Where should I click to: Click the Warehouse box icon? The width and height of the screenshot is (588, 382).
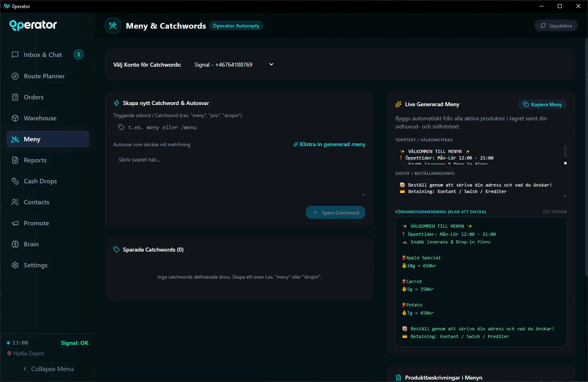[x=15, y=118]
